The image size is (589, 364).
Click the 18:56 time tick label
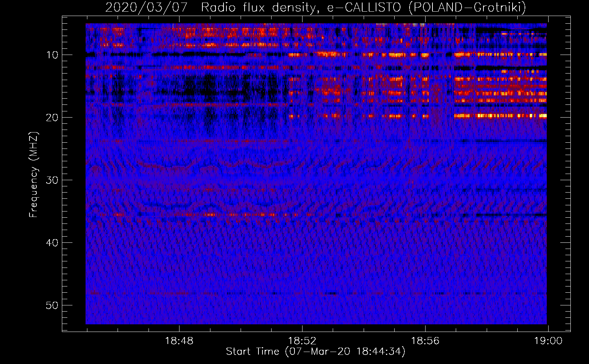[425, 341]
